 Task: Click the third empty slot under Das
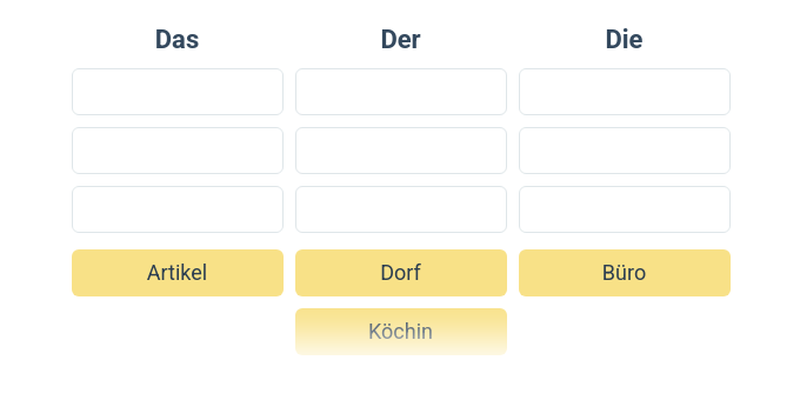[x=177, y=209]
